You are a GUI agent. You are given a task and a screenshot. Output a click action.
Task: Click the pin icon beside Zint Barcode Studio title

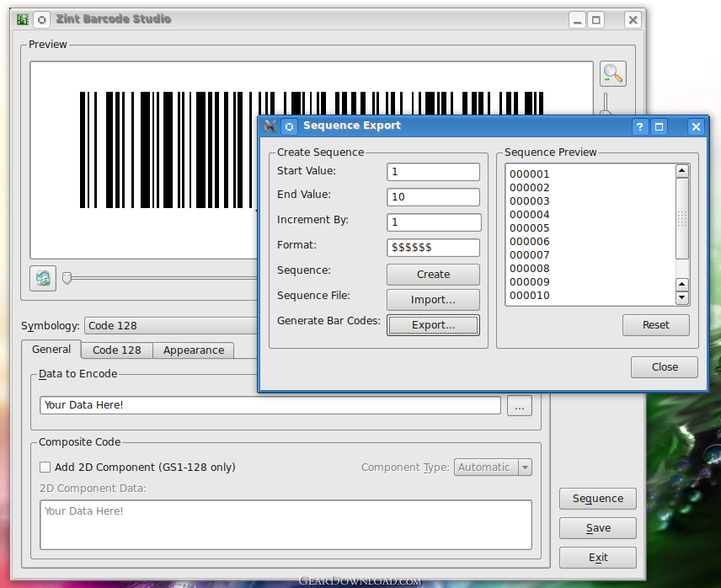coord(42,19)
